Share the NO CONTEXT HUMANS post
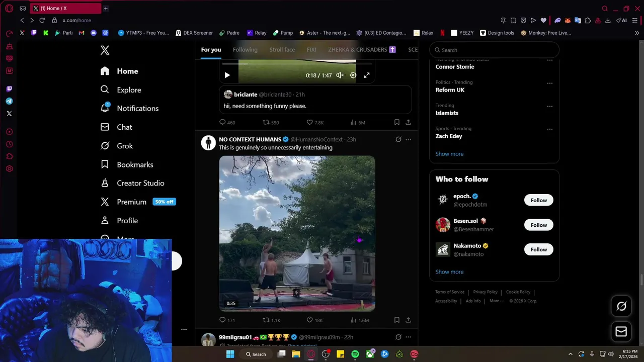Image resolution: width=644 pixels, height=362 pixels. (x=408, y=320)
